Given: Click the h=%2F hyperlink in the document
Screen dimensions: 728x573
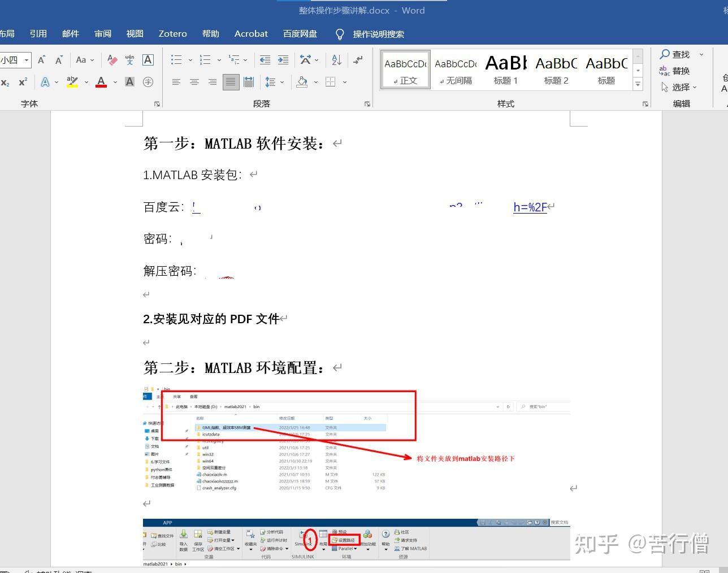Looking at the screenshot, I should (x=530, y=207).
